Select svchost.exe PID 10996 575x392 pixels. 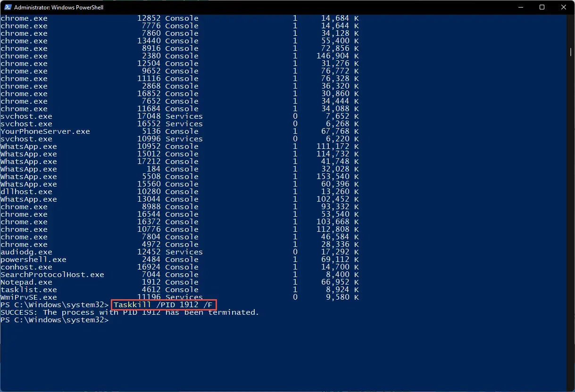(x=149, y=139)
